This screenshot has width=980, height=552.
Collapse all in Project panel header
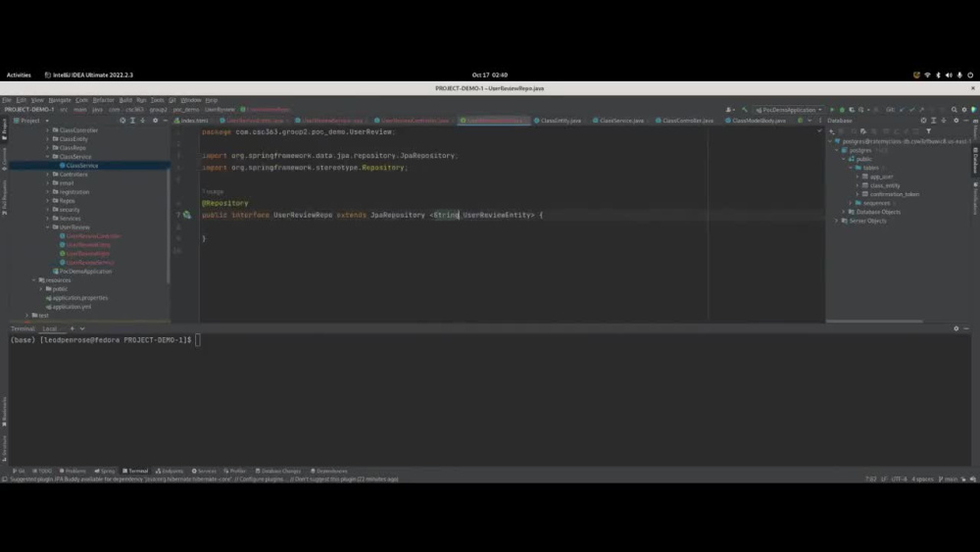[x=142, y=121]
